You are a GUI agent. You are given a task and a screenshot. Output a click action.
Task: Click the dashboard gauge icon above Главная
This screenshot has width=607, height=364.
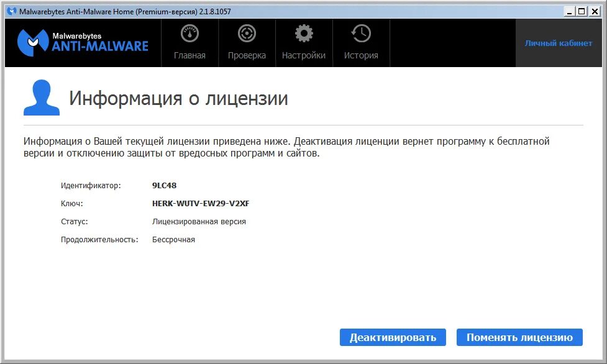coord(189,34)
